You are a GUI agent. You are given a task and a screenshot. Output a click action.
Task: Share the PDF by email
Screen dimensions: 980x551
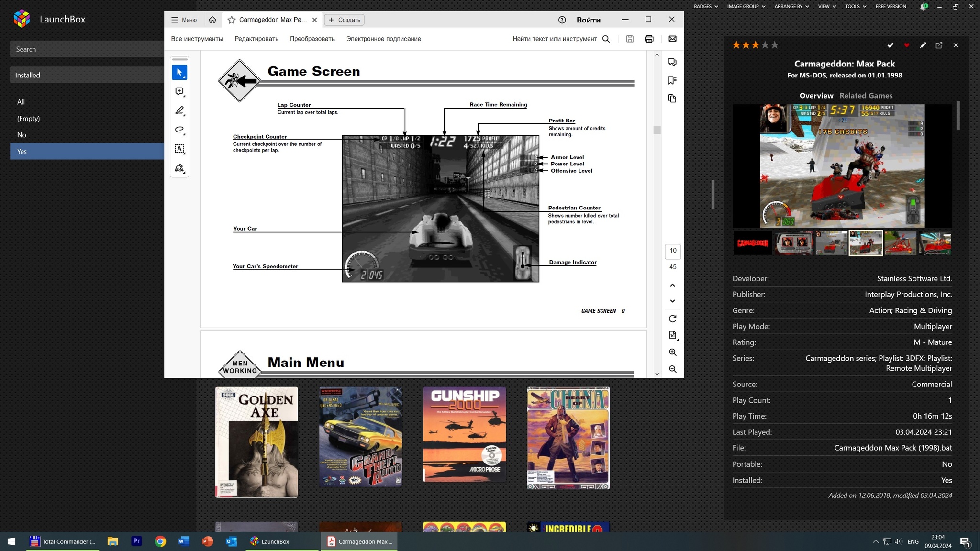(x=672, y=39)
